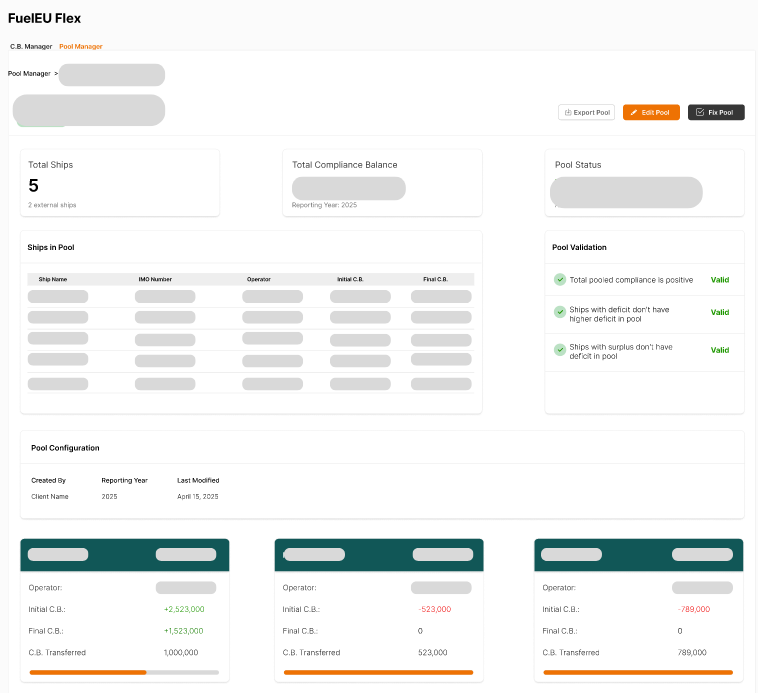Click the 789,000 C.B. Transferred value
The height and width of the screenshot is (693, 758).
coord(692,652)
